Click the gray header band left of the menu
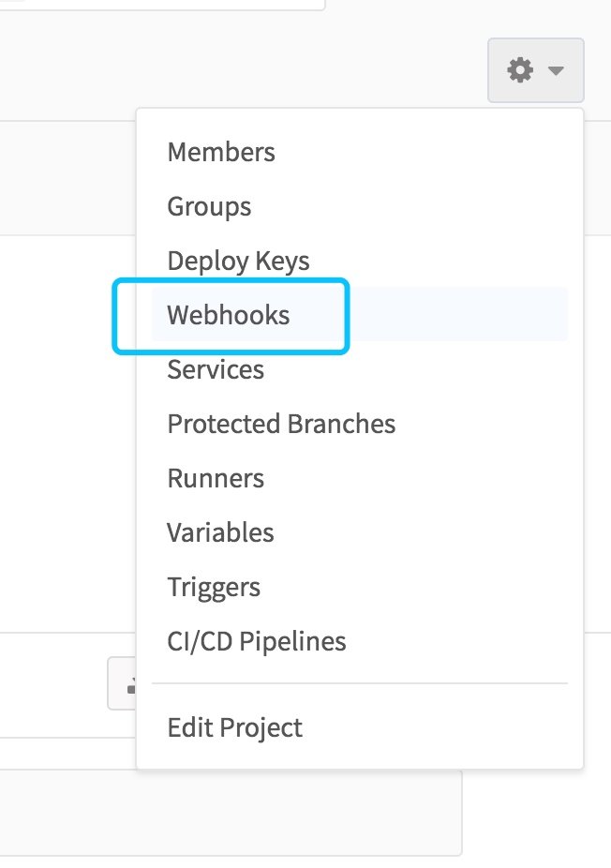The width and height of the screenshot is (611, 868). point(66,178)
